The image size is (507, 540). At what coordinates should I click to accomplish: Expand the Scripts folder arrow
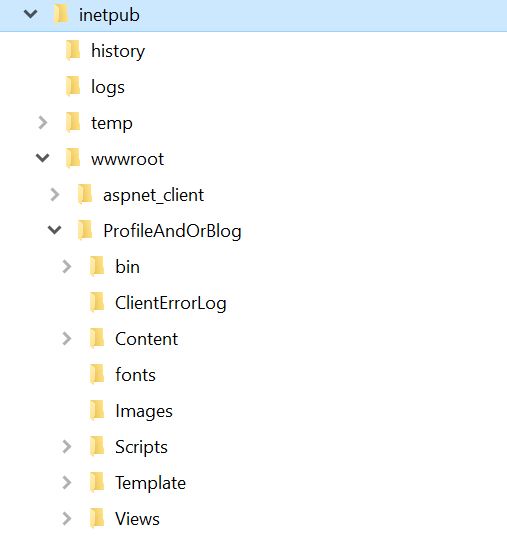click(67, 447)
